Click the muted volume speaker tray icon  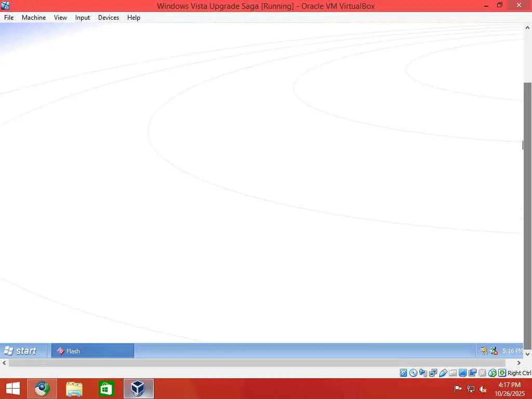(483, 389)
